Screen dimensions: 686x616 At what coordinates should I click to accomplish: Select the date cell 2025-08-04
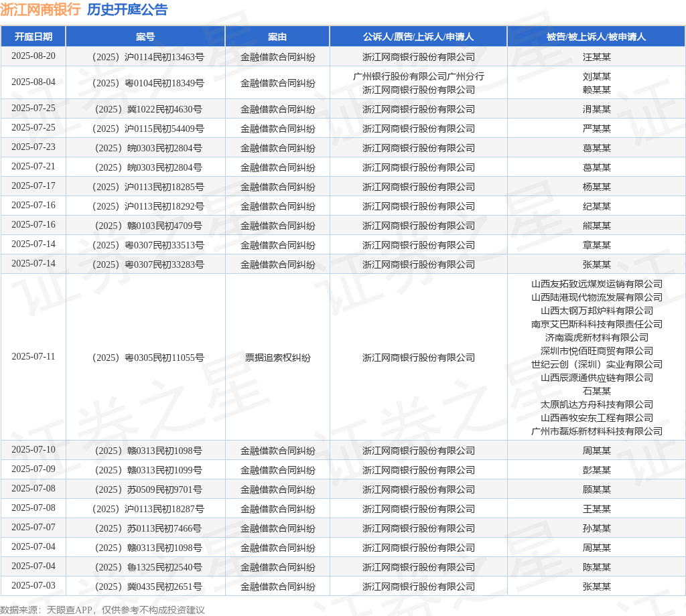click(x=33, y=82)
